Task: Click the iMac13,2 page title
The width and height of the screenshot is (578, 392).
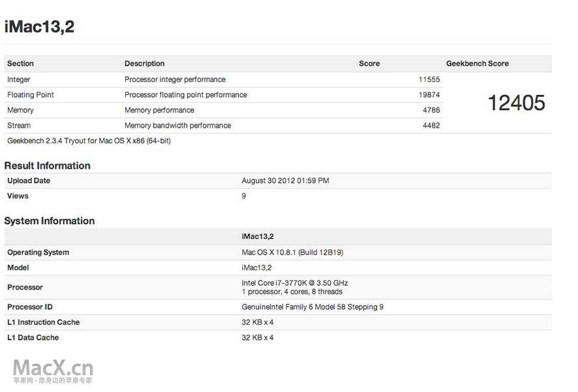Action: point(40,27)
